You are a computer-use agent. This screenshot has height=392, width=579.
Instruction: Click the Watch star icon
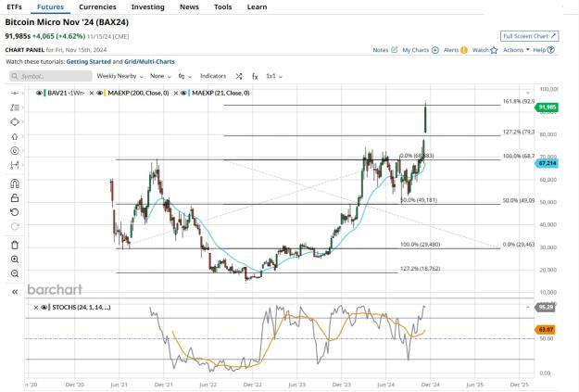(x=494, y=50)
